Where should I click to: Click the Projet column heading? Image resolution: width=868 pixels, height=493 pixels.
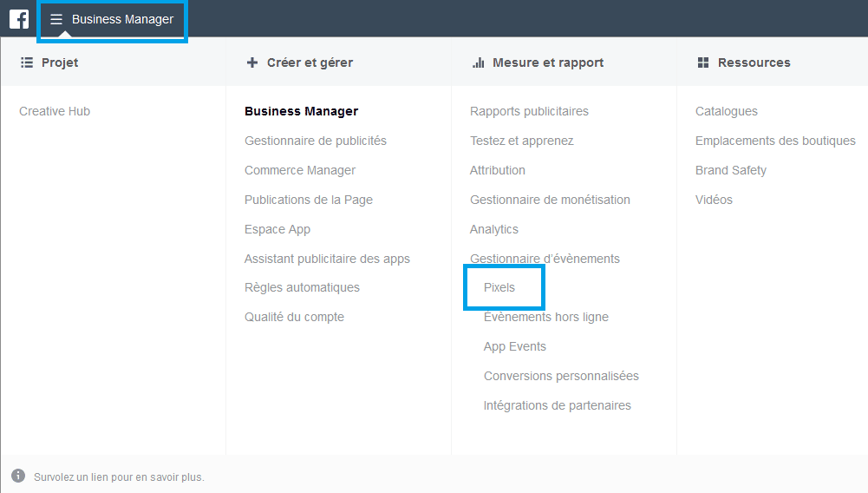(x=60, y=62)
